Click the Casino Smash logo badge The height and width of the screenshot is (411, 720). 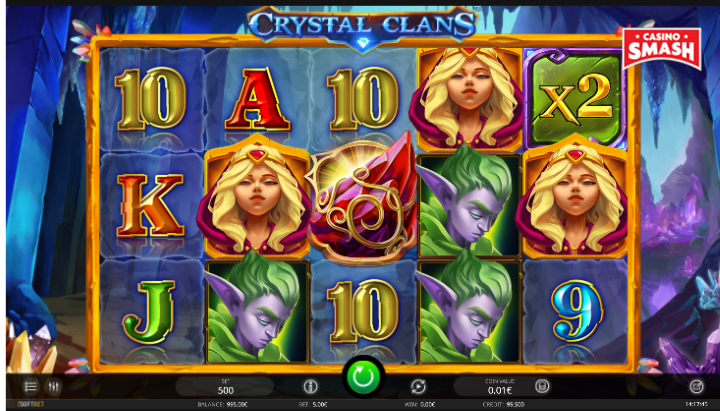(662, 48)
